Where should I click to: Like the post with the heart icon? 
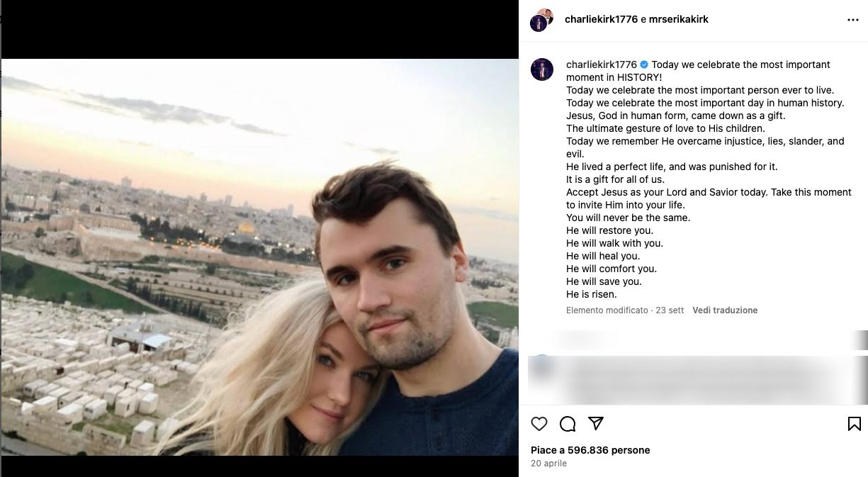539,424
